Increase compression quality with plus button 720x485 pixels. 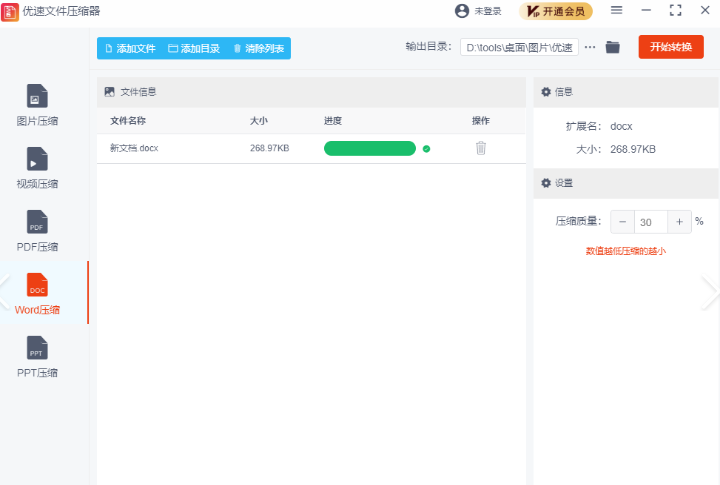tap(680, 222)
